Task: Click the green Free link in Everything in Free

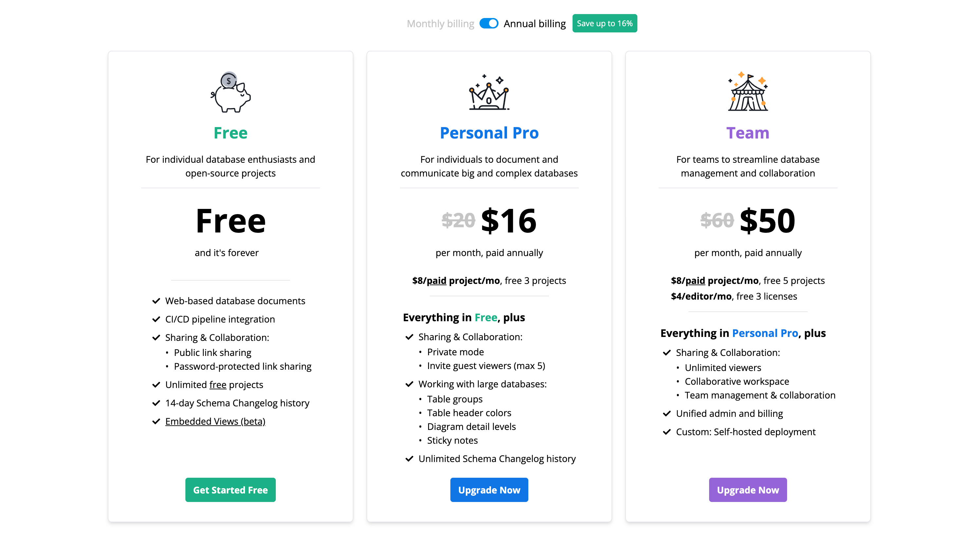Action: [x=486, y=318]
